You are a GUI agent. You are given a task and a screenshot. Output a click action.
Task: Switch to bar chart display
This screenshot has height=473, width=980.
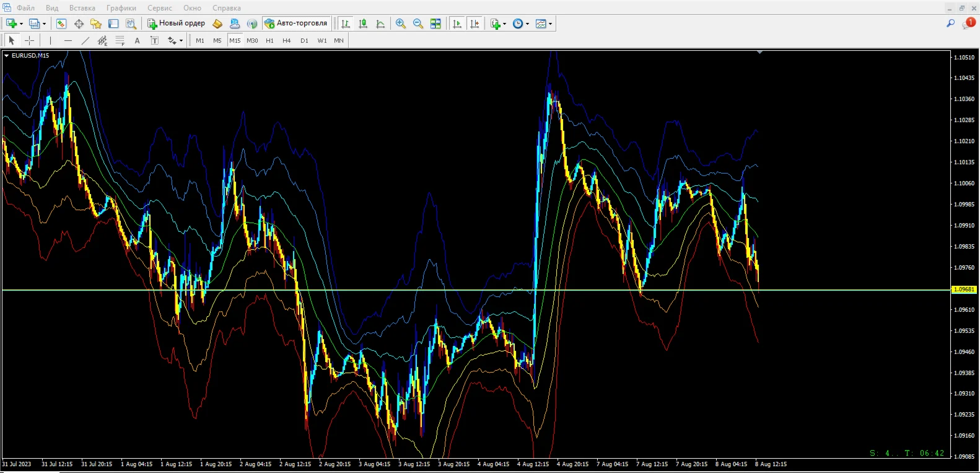pos(346,24)
